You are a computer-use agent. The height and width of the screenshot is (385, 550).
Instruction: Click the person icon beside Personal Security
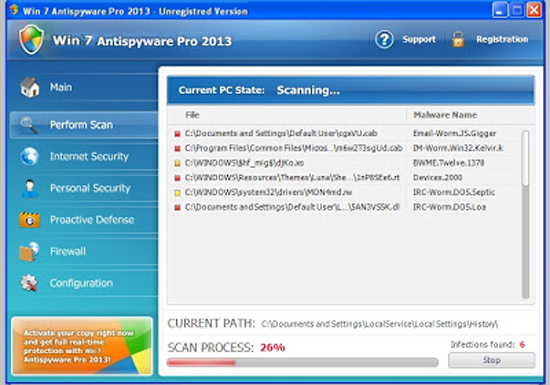coord(30,188)
